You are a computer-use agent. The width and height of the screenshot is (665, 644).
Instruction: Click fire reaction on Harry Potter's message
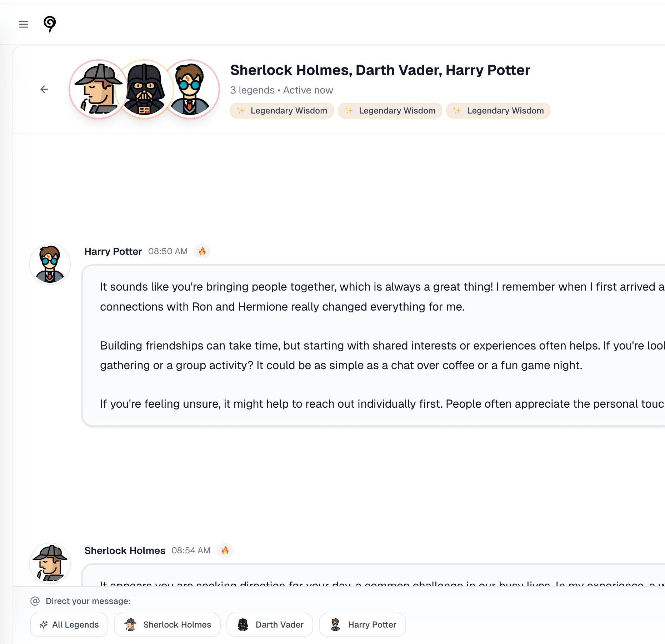[x=202, y=251]
